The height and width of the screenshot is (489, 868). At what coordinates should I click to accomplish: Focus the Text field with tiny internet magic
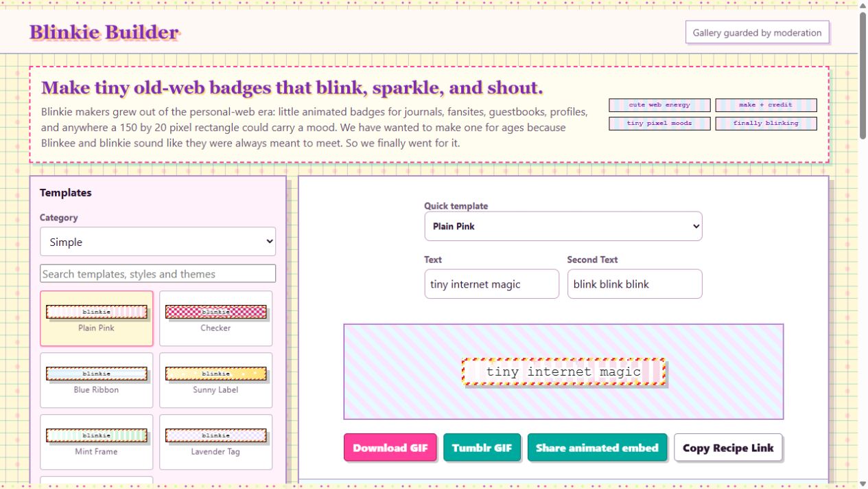click(492, 284)
